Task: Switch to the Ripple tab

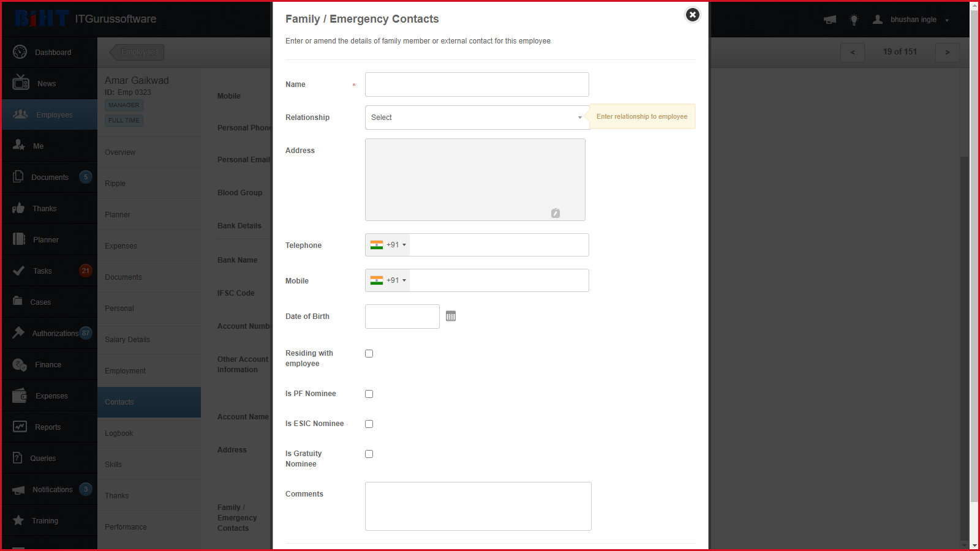Action: tap(149, 184)
